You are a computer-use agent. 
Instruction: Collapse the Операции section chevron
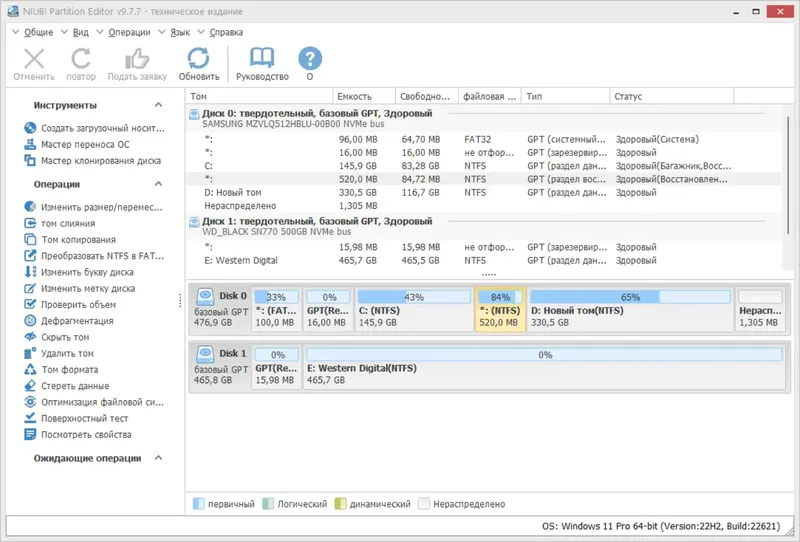158,184
